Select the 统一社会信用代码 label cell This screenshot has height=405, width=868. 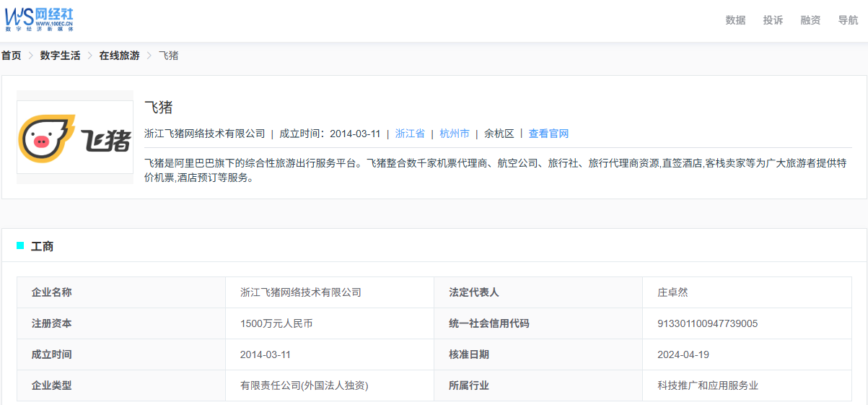coord(538,323)
